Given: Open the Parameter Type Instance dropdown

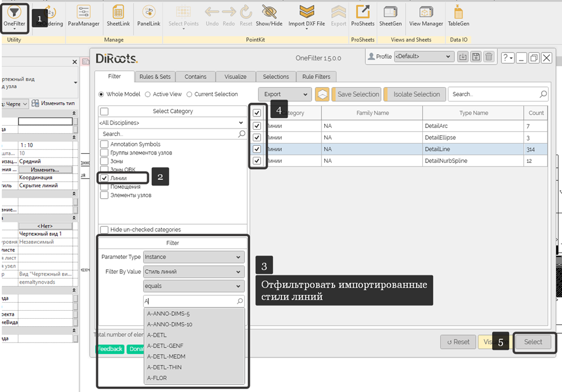Looking at the screenshot, I should click(x=193, y=257).
